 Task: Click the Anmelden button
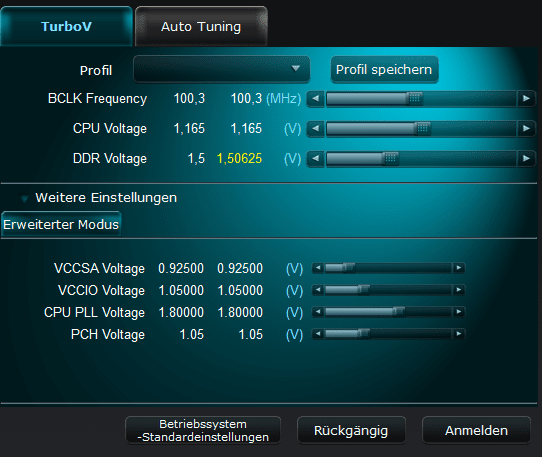pos(476,430)
